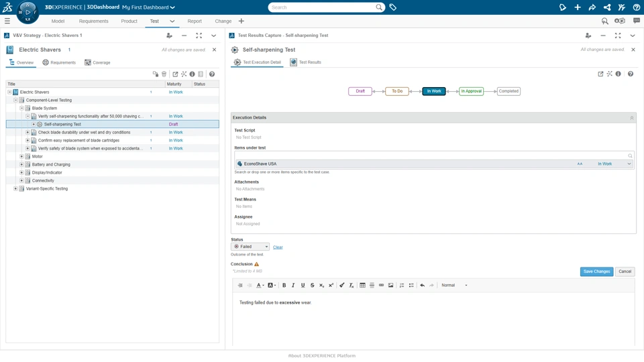Click the search magnifier in top bar
Viewport: 644px width, 362px height.
378,7
